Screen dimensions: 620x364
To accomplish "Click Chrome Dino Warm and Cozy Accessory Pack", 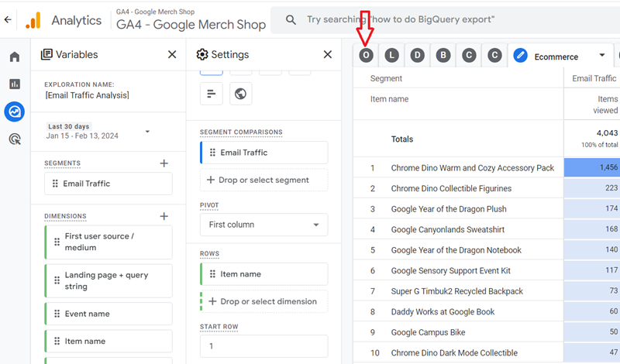I will click(x=473, y=168).
